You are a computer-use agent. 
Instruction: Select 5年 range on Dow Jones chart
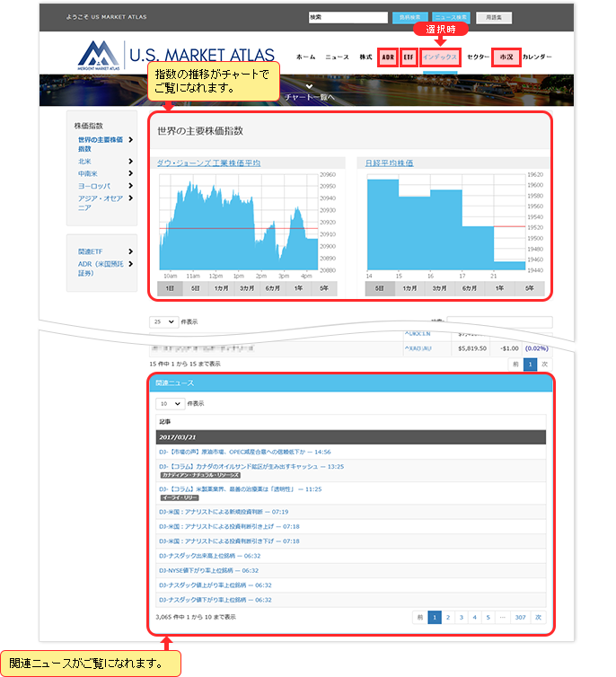(x=324, y=288)
